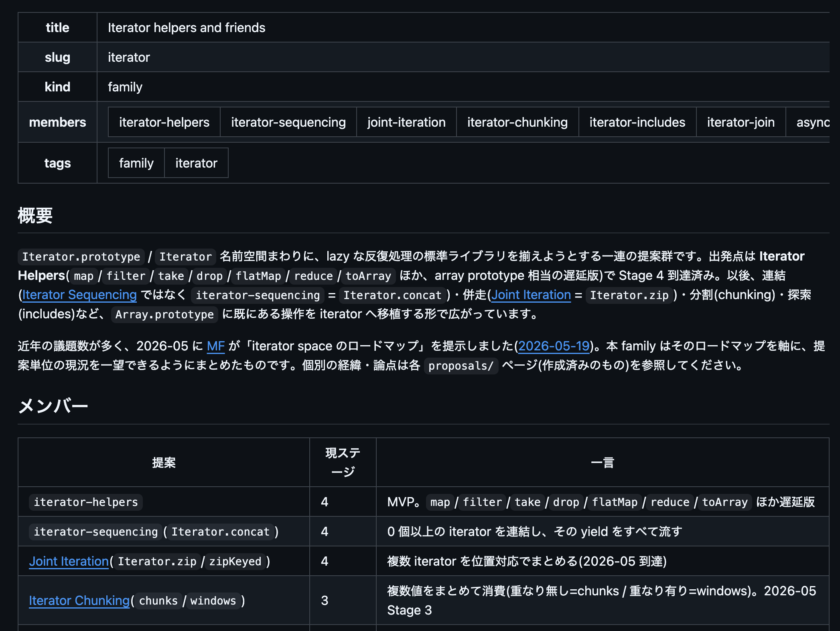
Task: Click the 'members' row header
Action: pos(57,122)
